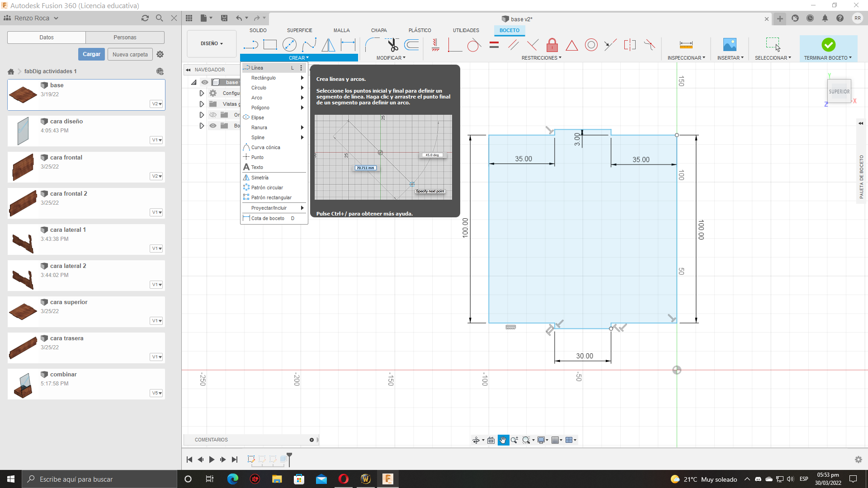Open the PALETA DE BOCETO side panel
The height and width of the screenshot is (488, 868).
[x=861, y=177]
